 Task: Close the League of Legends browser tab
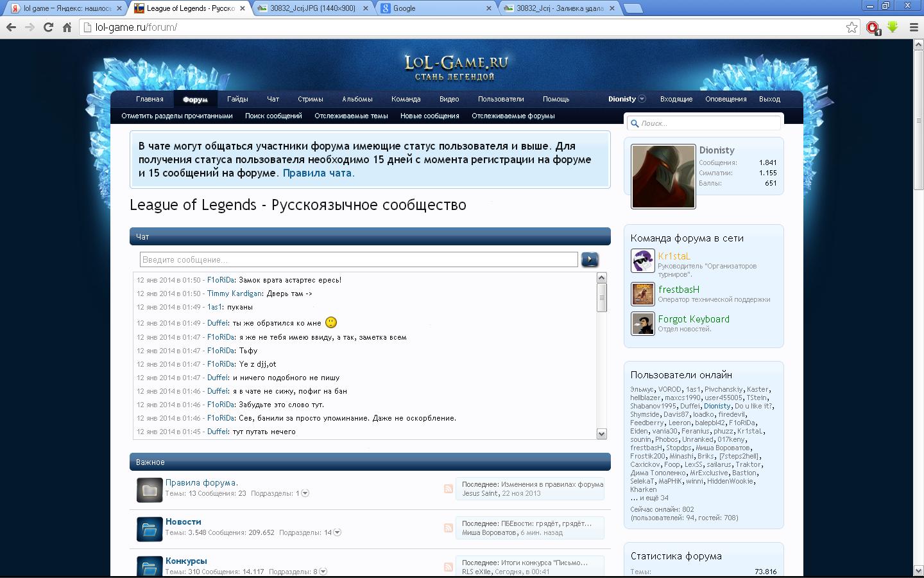(243, 8)
